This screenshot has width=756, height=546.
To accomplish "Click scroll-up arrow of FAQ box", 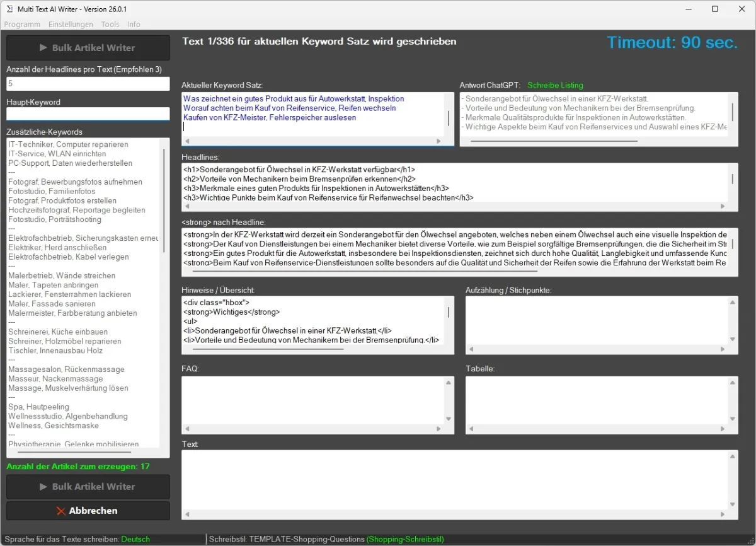I will pos(449,383).
